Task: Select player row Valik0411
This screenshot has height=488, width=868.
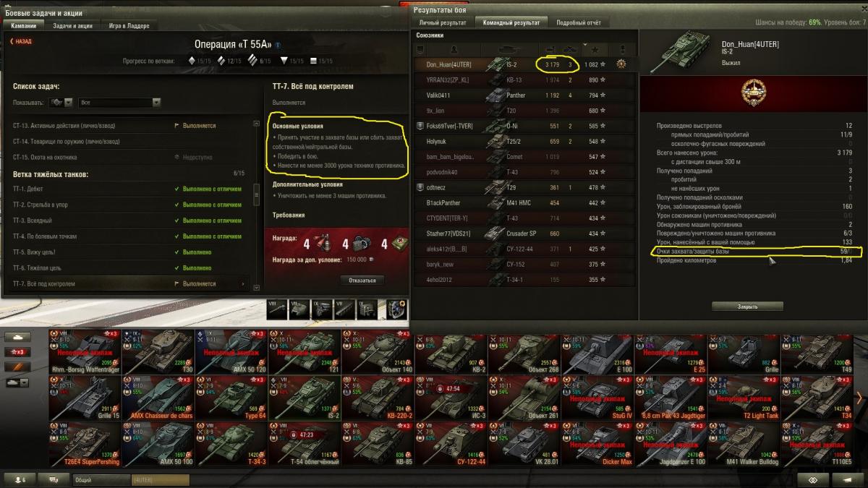Action: click(524, 95)
